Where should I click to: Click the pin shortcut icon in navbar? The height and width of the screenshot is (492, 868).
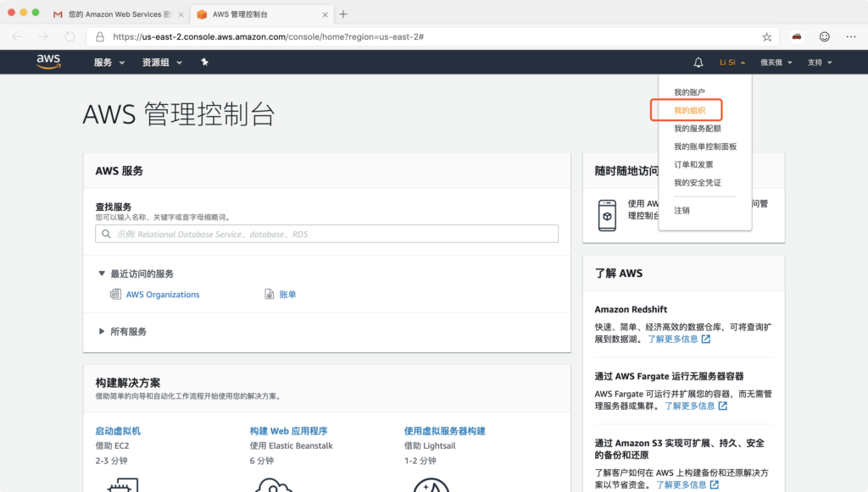coord(204,62)
